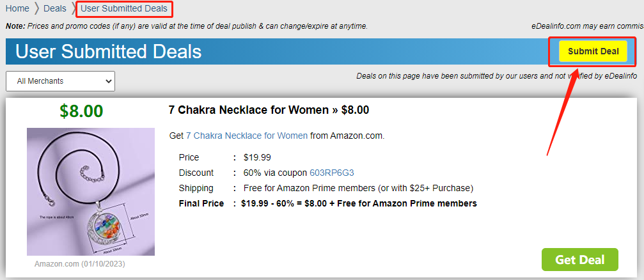Open the All Merchants dropdown

60,81
